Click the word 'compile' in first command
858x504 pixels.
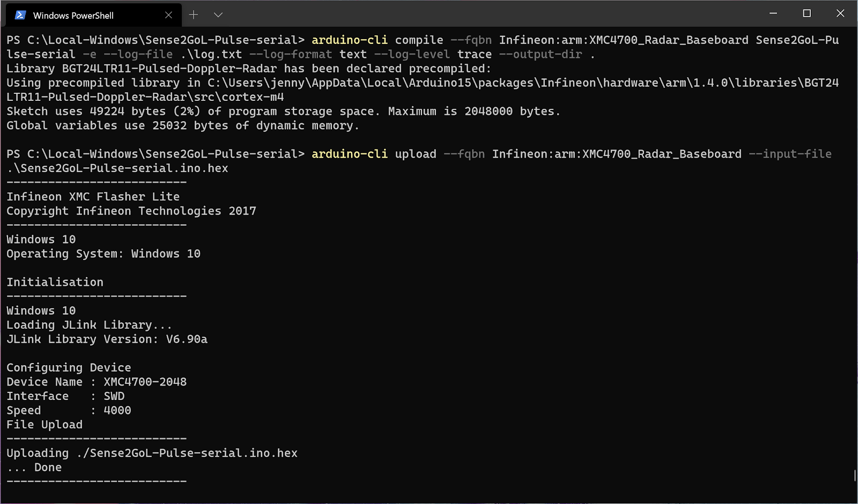pos(419,40)
